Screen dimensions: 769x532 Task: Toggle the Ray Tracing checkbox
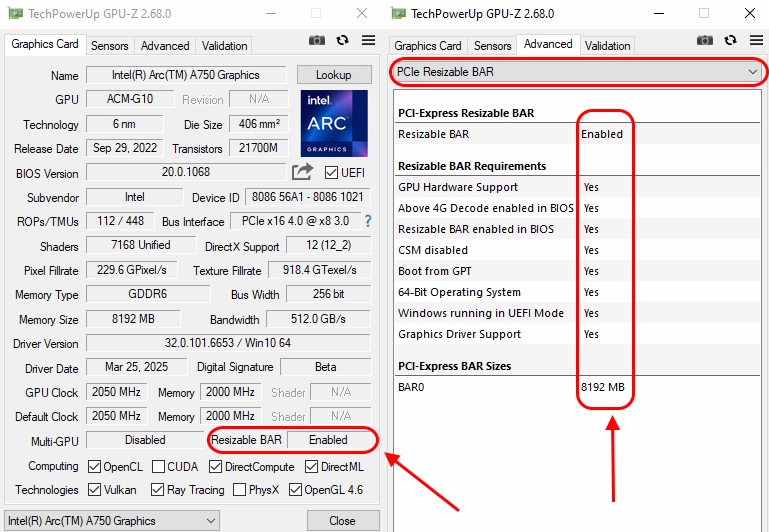(x=158, y=490)
